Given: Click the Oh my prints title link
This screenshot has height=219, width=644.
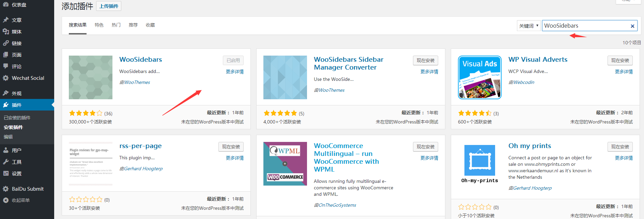Looking at the screenshot, I should (x=530, y=146).
